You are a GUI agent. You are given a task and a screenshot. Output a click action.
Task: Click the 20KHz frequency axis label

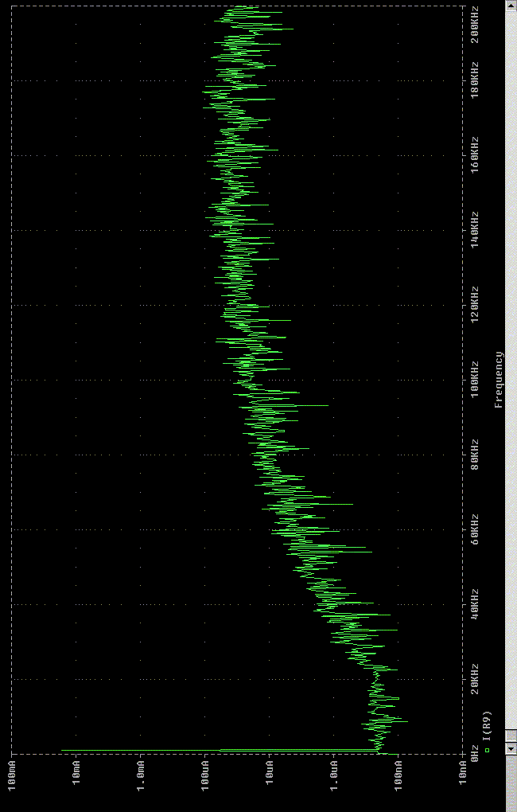(x=475, y=679)
